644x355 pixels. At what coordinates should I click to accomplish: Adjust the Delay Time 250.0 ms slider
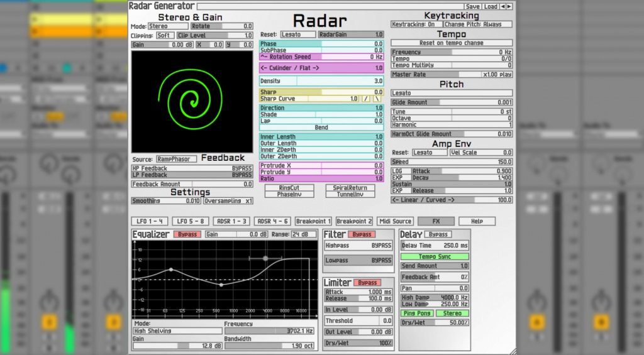pos(435,246)
